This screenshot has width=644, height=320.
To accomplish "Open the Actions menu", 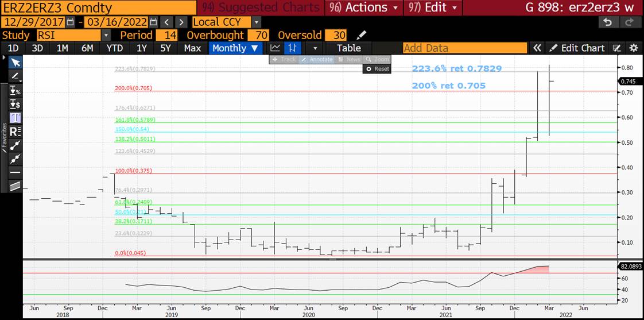I will pos(363,7).
